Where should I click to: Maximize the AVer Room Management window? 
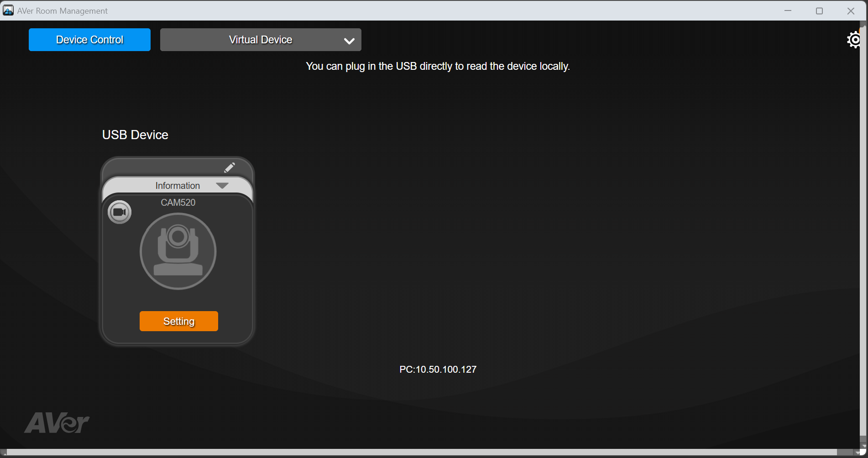(x=820, y=10)
